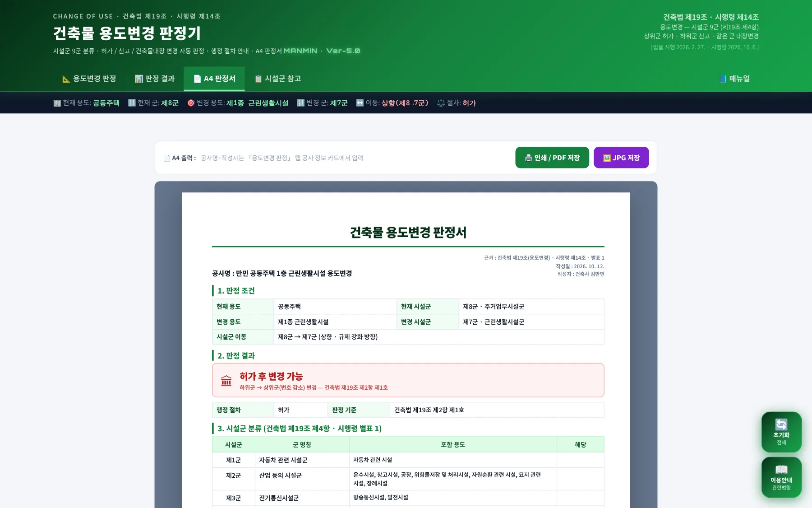Open the 시설군 참고 tab
812x508 pixels.
coord(277,79)
